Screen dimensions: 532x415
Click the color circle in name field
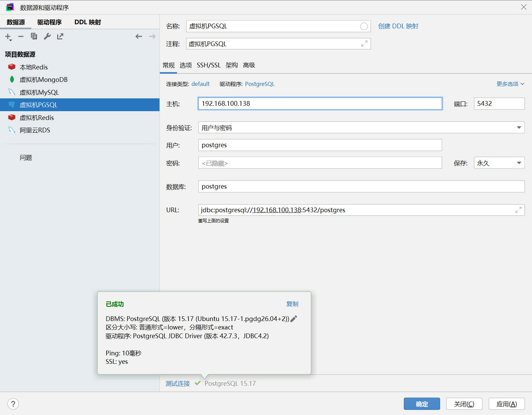(x=364, y=26)
